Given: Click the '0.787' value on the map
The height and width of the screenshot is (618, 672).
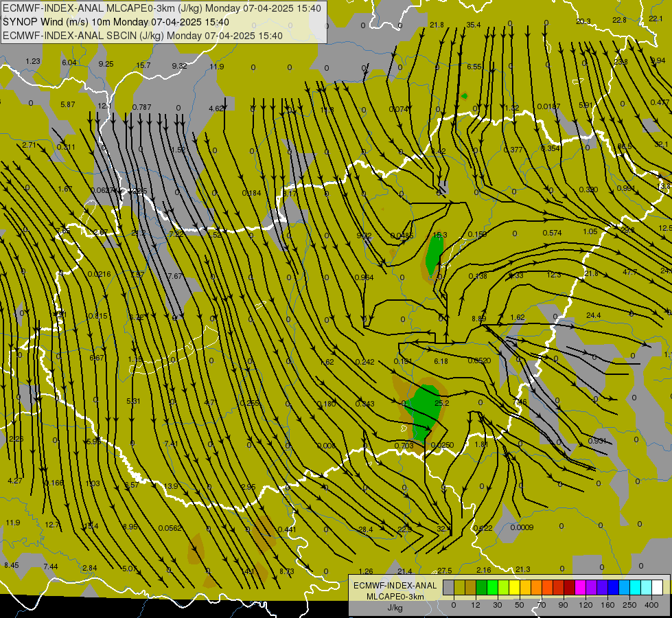Looking at the screenshot, I should tap(141, 107).
